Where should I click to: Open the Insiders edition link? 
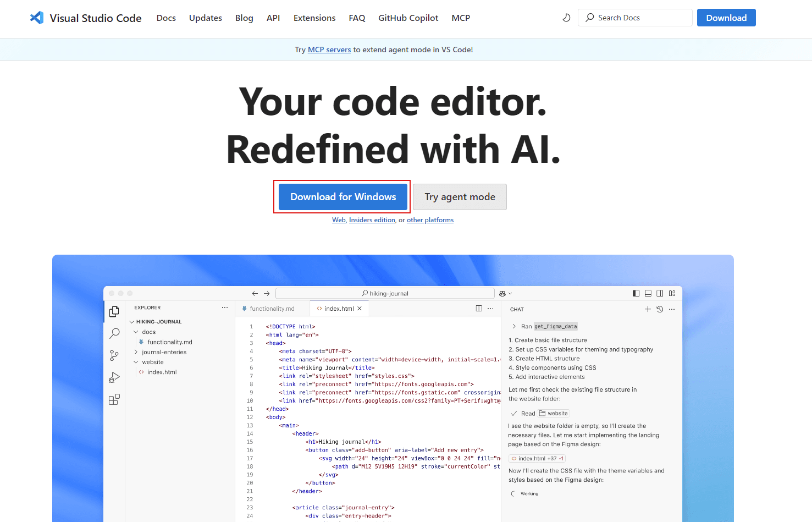pyautogui.click(x=372, y=219)
